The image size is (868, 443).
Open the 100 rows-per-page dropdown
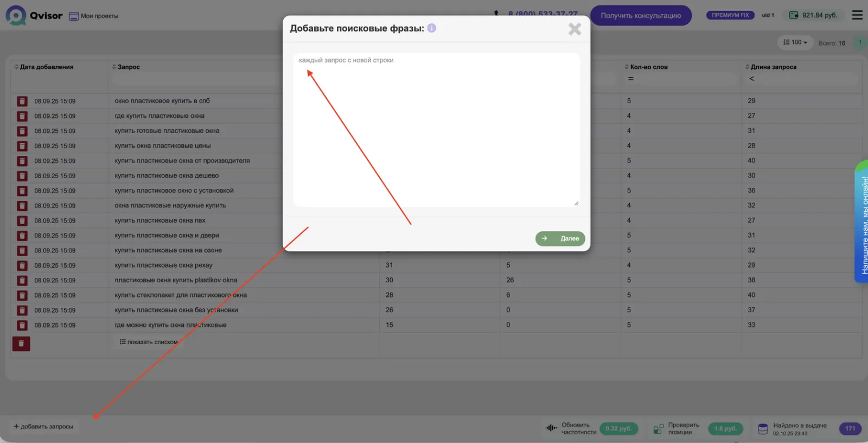(795, 42)
